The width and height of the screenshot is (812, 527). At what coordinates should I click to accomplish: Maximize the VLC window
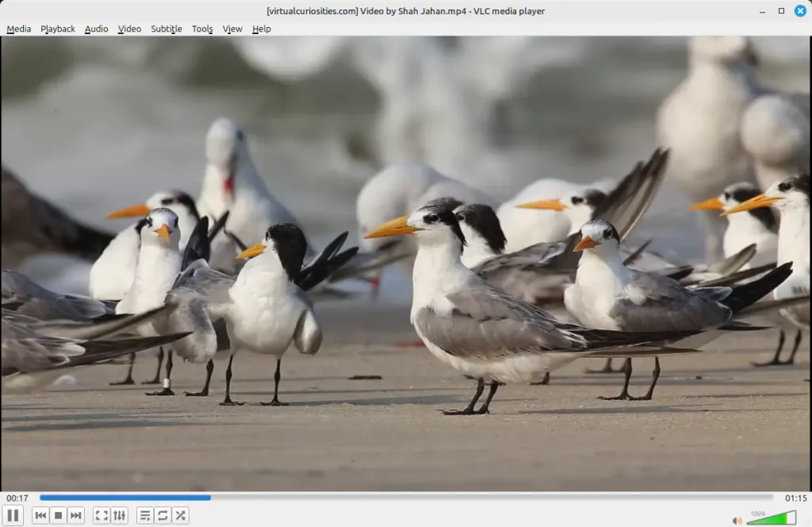(x=781, y=11)
